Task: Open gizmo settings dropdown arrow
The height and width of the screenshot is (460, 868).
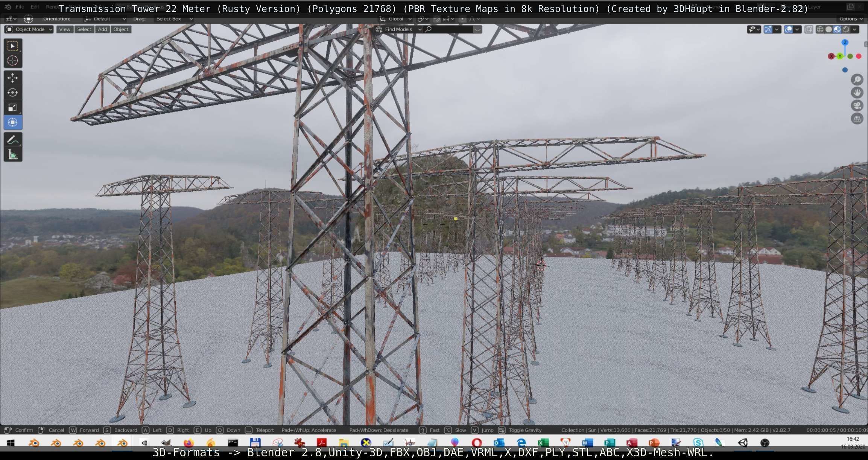Action: [x=777, y=29]
